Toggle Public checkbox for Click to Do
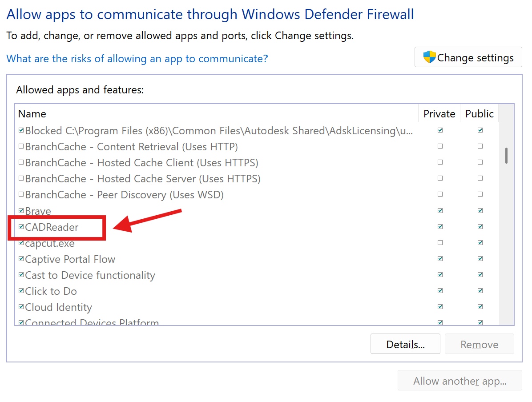 [x=480, y=291]
